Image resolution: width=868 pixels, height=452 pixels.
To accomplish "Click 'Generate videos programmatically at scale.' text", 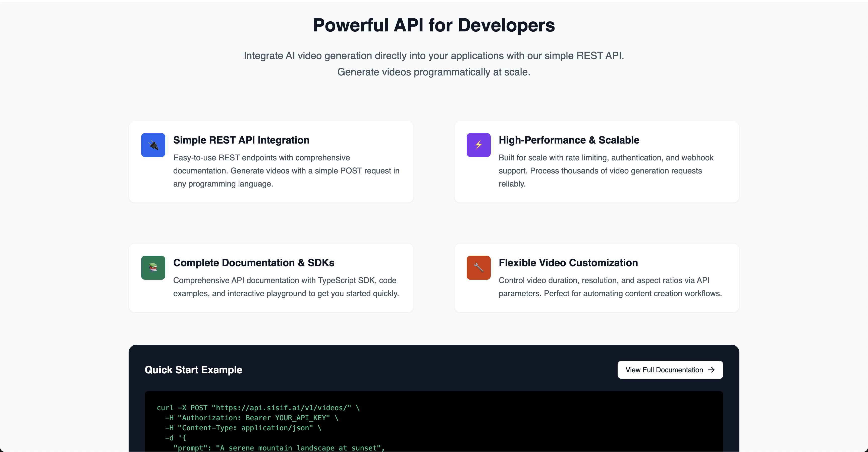I will tap(434, 72).
